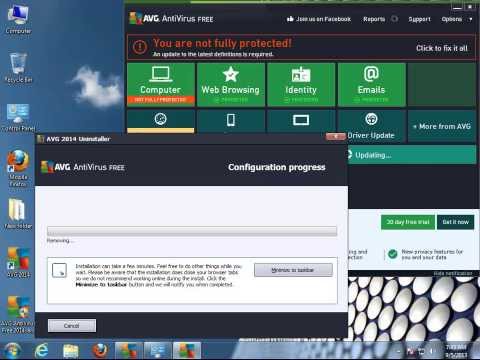
Task: Launch AVG 2014 desktop shortcut
Action: point(19,263)
